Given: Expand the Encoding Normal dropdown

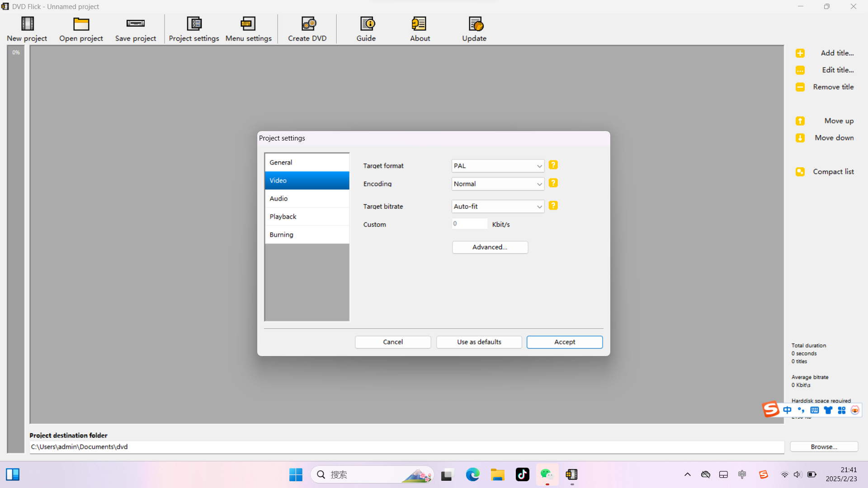Looking at the screenshot, I should point(498,184).
